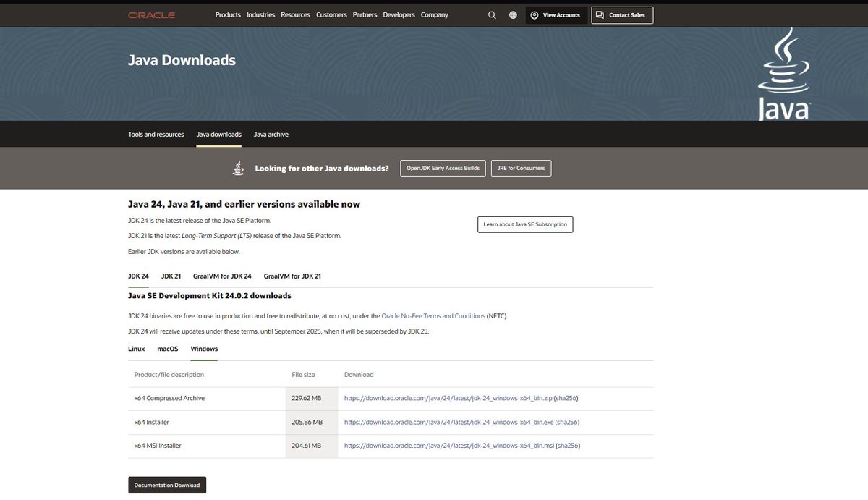Open the Developers menu
868x500 pixels.
click(399, 15)
